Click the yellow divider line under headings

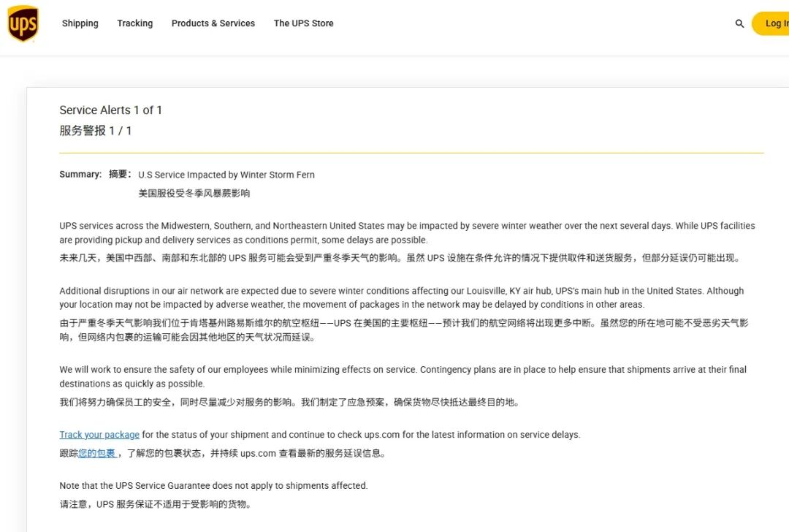coord(411,153)
